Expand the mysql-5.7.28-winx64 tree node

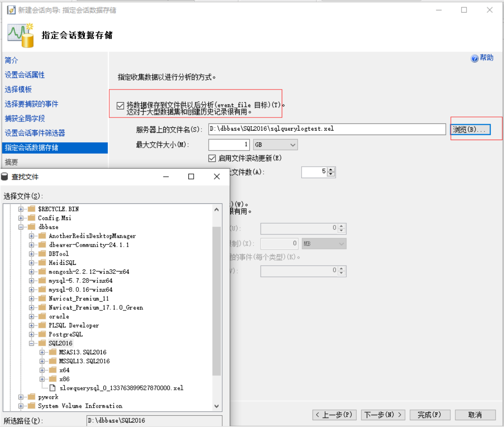pyautogui.click(x=32, y=281)
